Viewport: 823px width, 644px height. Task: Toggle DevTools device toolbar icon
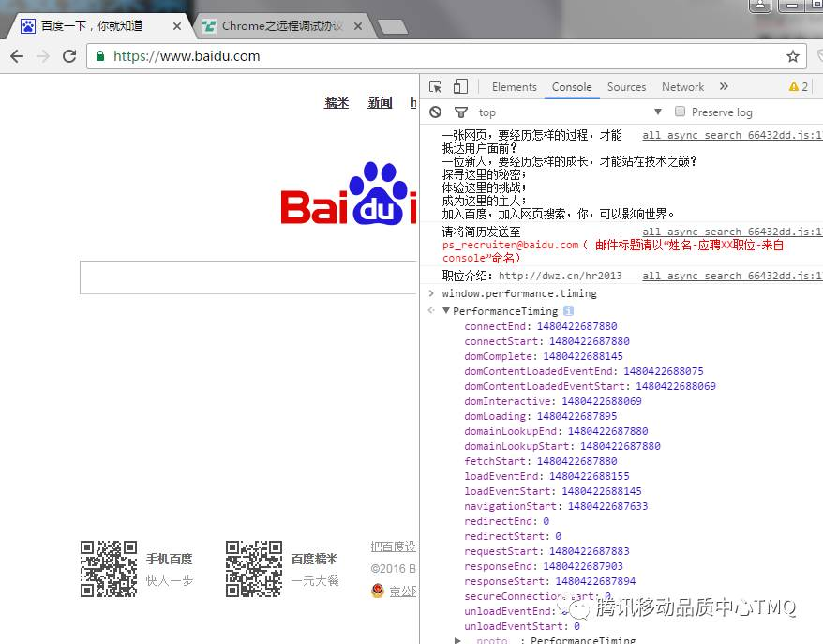[460, 86]
